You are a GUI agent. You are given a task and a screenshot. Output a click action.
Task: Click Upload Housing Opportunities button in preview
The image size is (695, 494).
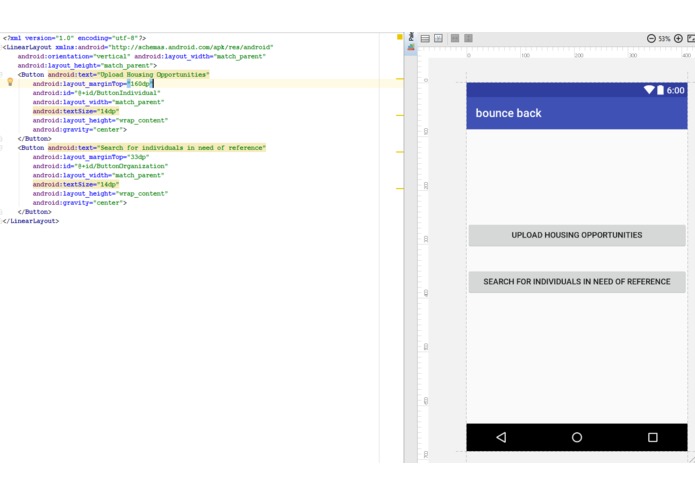click(577, 235)
